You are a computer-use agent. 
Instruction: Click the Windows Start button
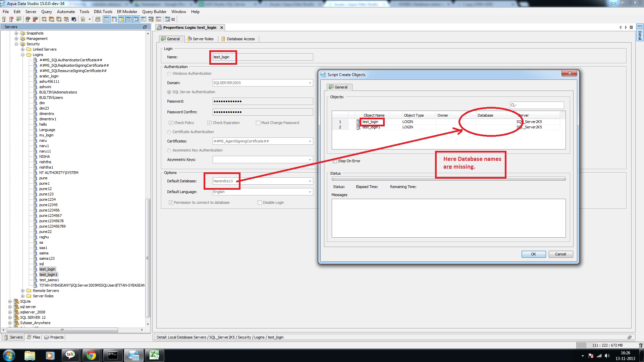pos(9,355)
